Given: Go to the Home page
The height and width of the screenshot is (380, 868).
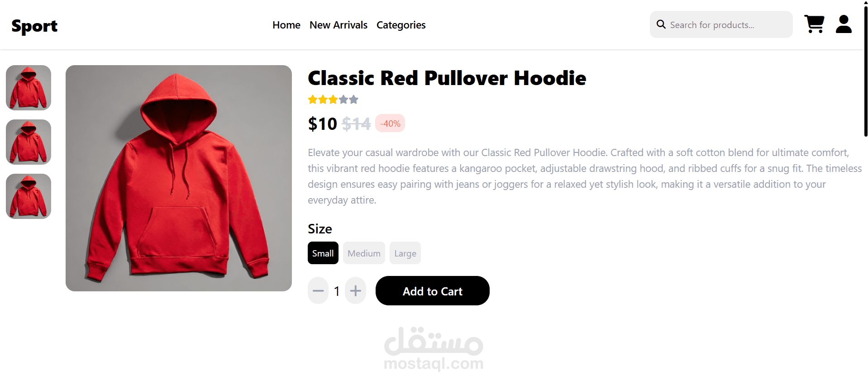Looking at the screenshot, I should (286, 25).
